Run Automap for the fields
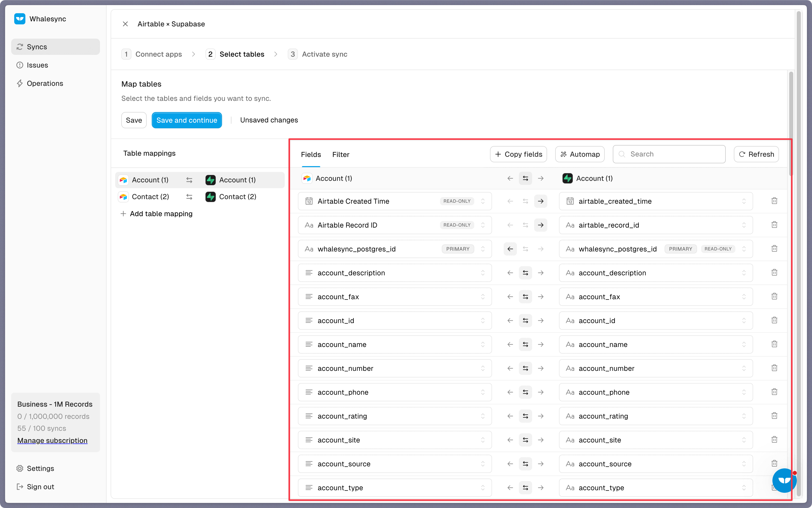The image size is (812, 508). 580,154
